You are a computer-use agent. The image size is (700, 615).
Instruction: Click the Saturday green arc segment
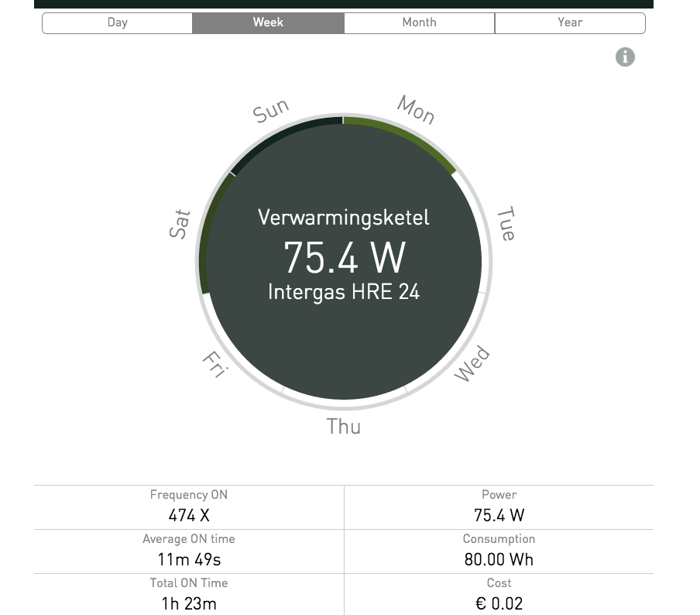(x=210, y=232)
